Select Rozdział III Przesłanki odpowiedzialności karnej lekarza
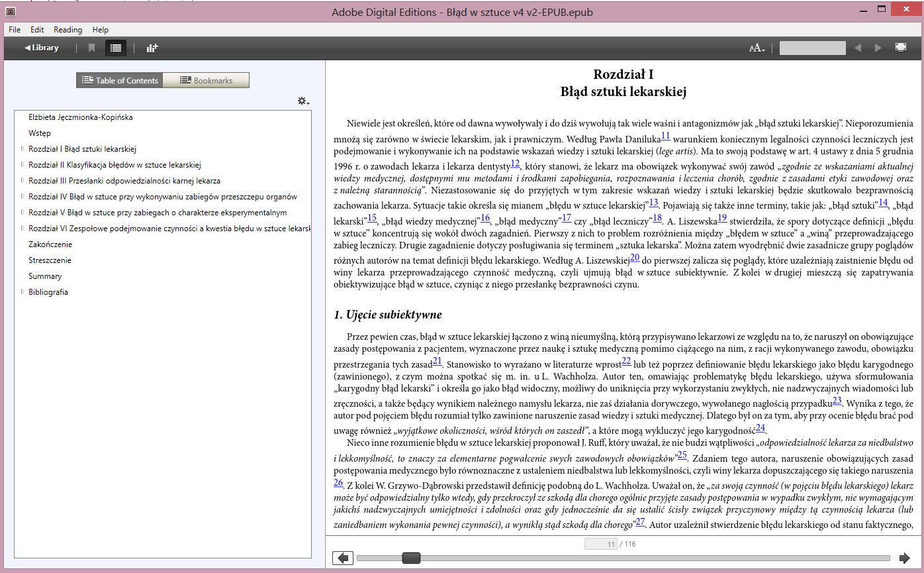924x573 pixels. pyautogui.click(x=124, y=181)
